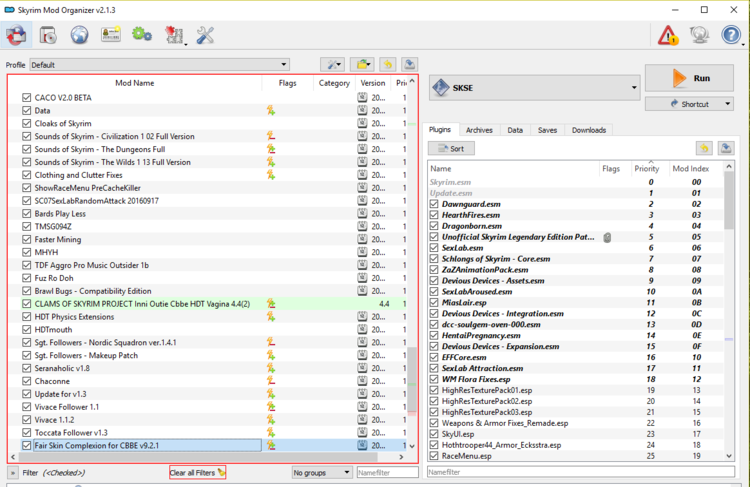Click the open folder icon above the mod list
Viewport: 750px width, 487px height.
click(362, 64)
